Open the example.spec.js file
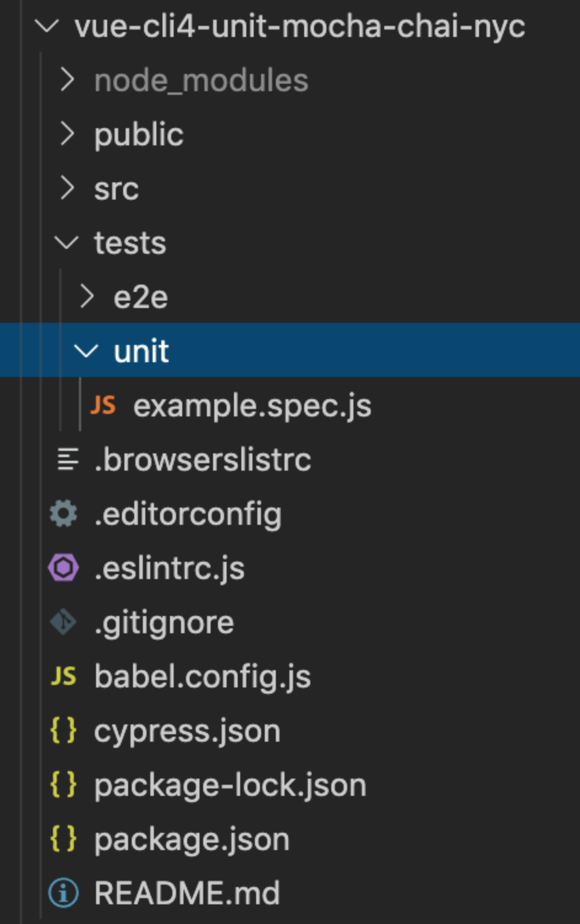 252,405
